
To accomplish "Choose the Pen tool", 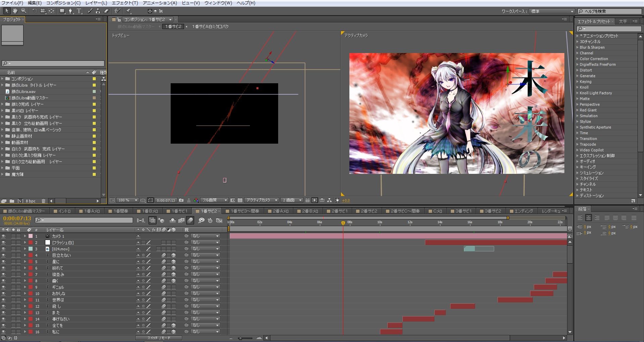I will pos(71,11).
